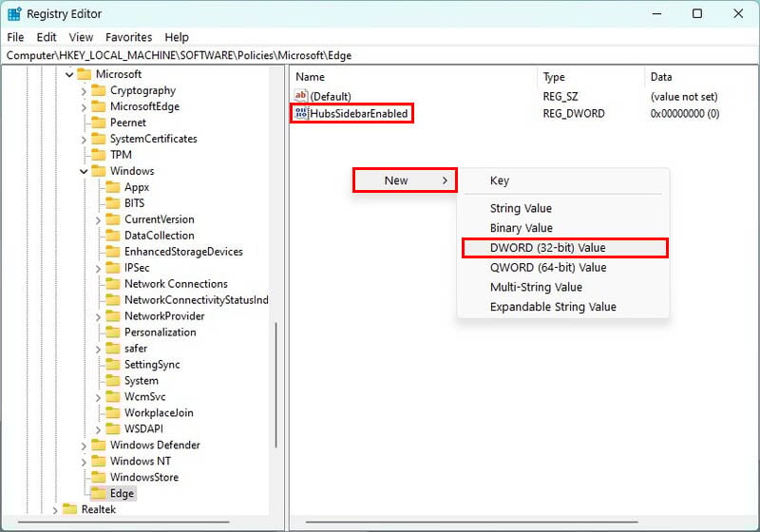Select QWORD (64-bit) Value option
Viewport: 760px width, 532px height.
(563, 268)
